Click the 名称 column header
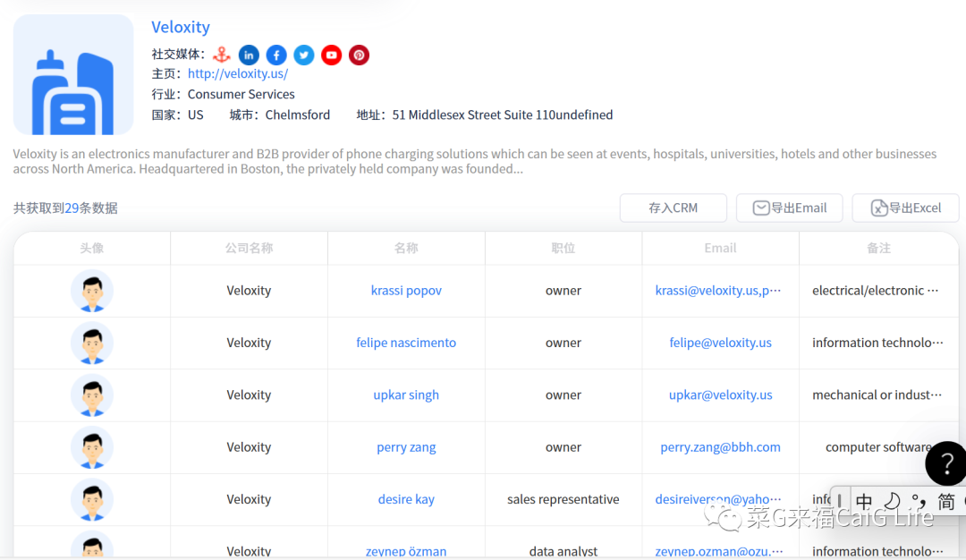Screen dimensions: 966x560 pyautogui.click(x=406, y=249)
